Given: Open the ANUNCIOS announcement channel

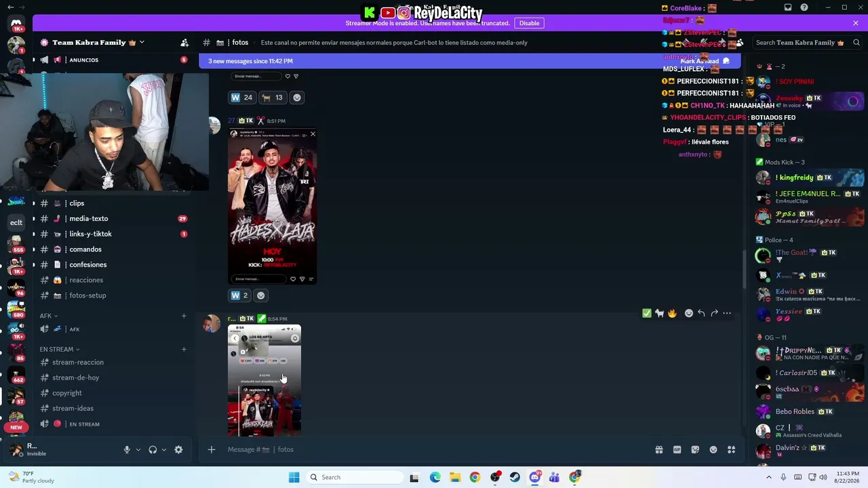Looking at the screenshot, I should (113, 60).
